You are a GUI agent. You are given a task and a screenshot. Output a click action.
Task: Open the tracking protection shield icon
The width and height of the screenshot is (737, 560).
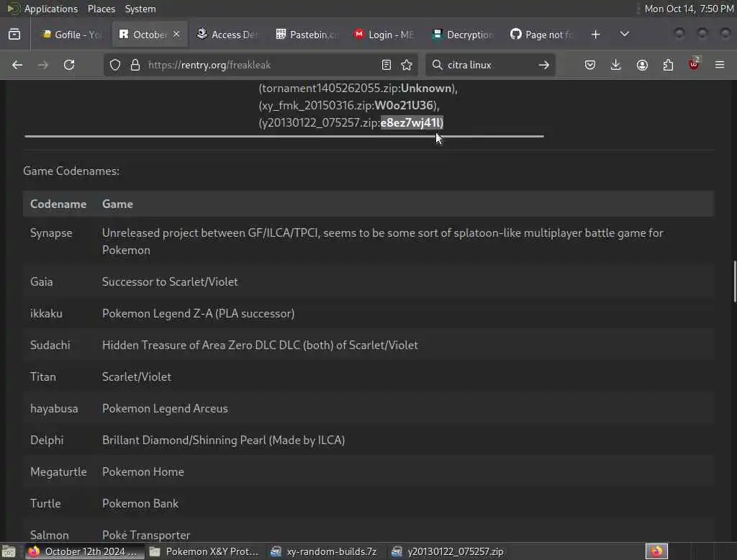tap(115, 65)
